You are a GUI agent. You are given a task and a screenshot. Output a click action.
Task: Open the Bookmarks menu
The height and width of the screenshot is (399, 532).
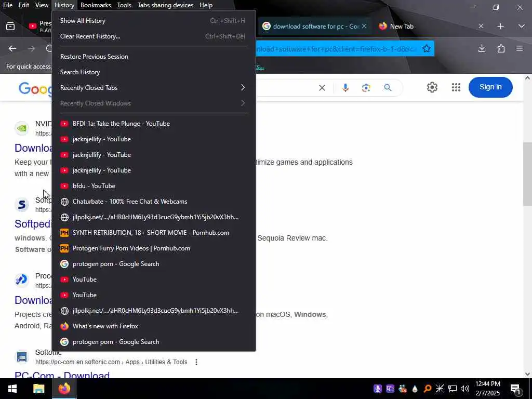point(96,5)
